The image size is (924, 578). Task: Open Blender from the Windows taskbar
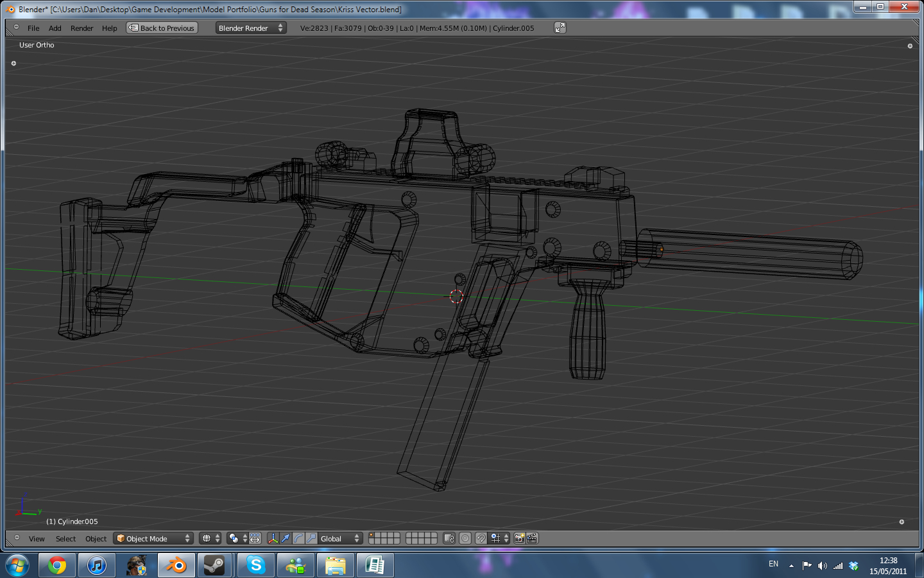pyautogui.click(x=176, y=565)
